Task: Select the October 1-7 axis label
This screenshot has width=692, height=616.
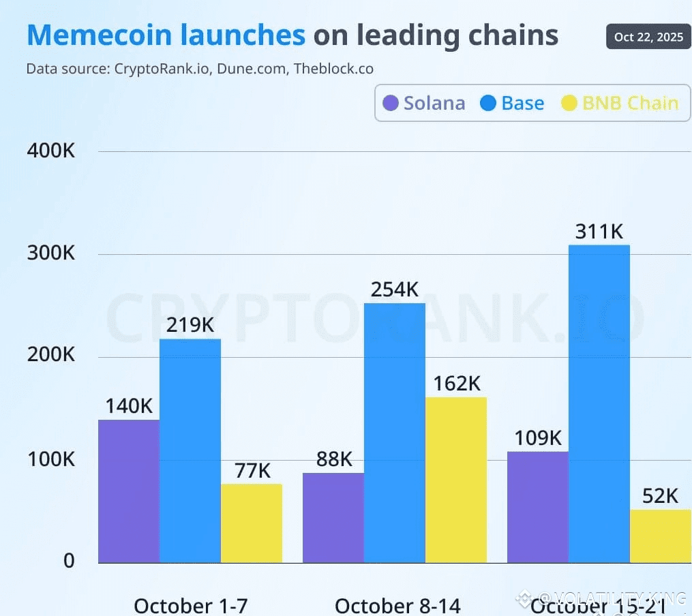Action: (x=191, y=605)
